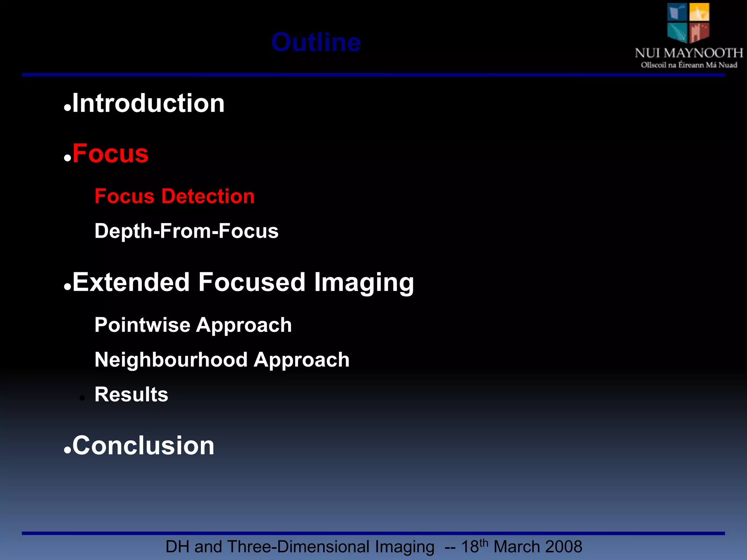Screen dimensions: 747x560
Task: Click the bullet before Introduction
Action: (x=67, y=108)
